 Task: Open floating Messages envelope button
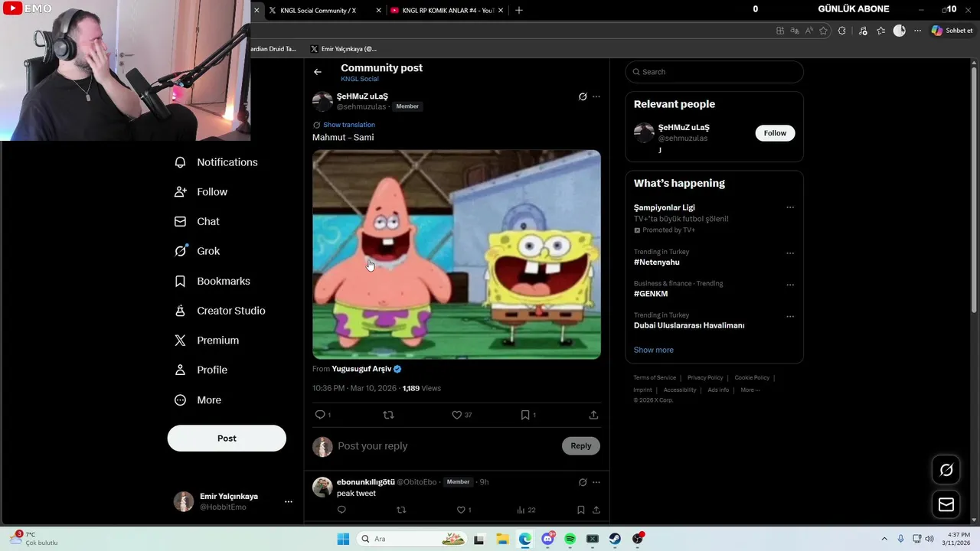(946, 505)
